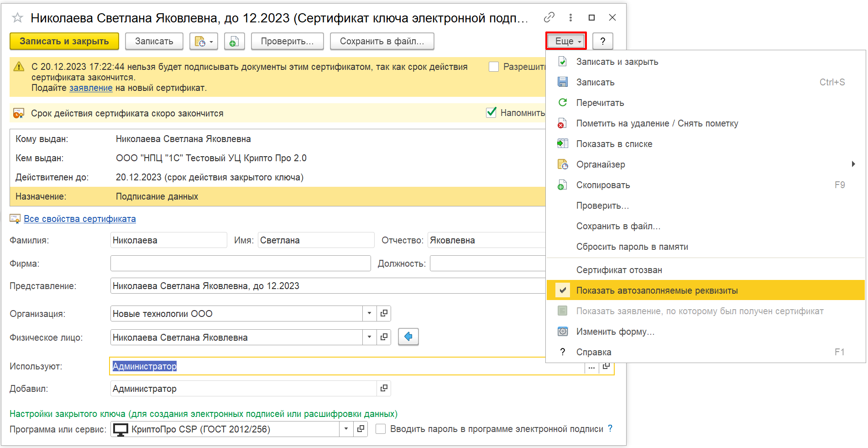Image resolution: width=868 pixels, height=448 pixels.
Task: Open the Используют user record
Action: (x=606, y=367)
